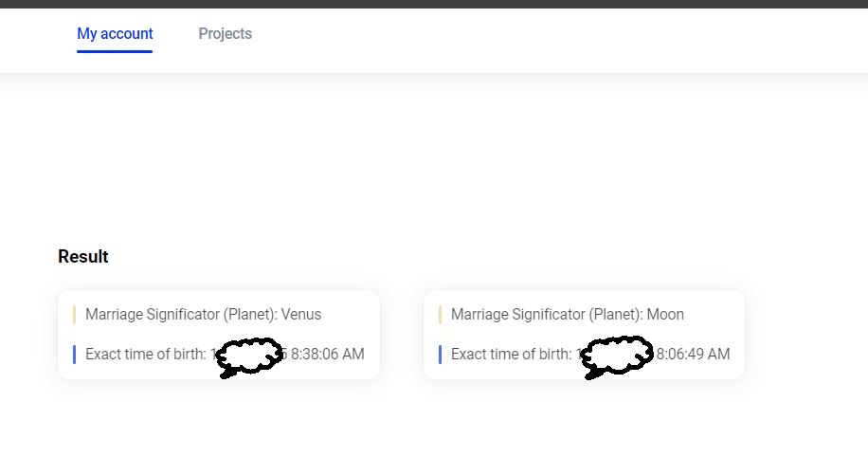868x457 pixels.
Task: Click the black scribble in the Moon card
Action: point(614,356)
